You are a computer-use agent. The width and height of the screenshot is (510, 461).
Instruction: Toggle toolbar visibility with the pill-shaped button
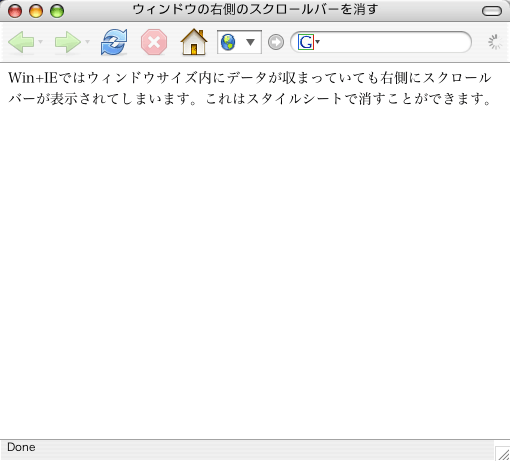point(492,11)
